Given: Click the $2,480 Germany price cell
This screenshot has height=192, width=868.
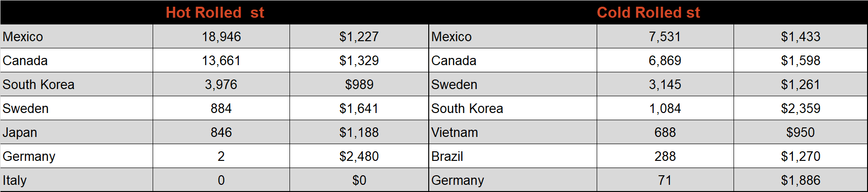Looking at the screenshot, I should [x=359, y=156].
